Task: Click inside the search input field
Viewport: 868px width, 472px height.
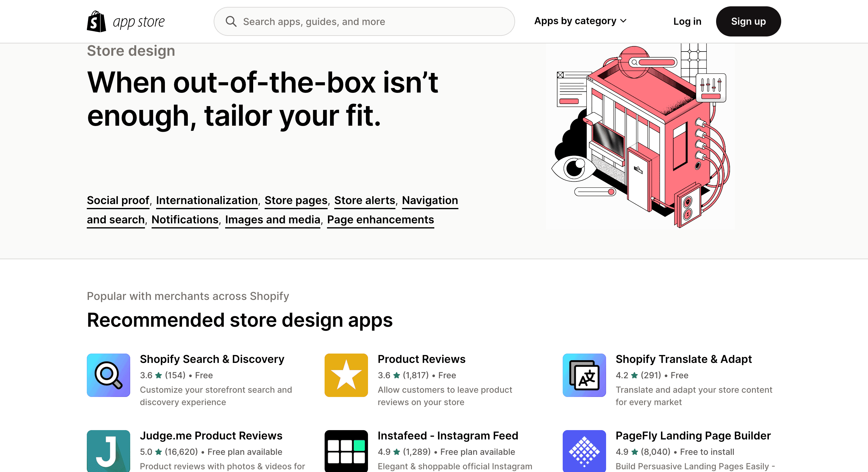Action: pos(365,21)
